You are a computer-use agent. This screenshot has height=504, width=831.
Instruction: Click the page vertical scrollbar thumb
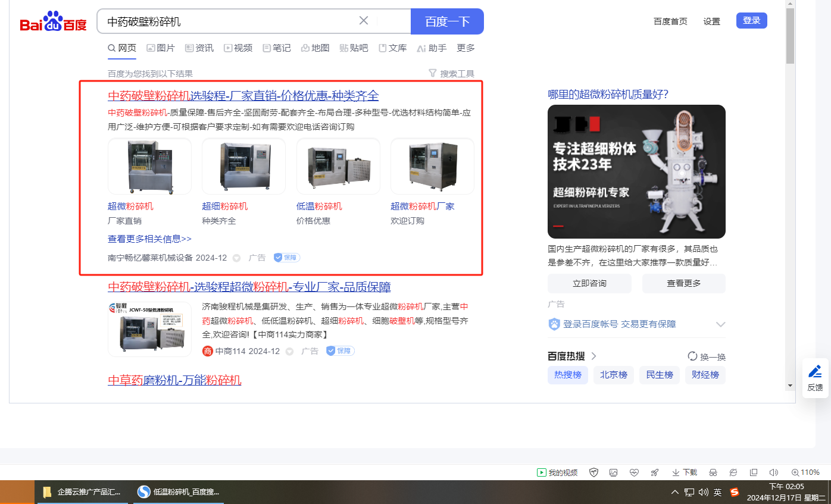pyautogui.click(x=791, y=36)
